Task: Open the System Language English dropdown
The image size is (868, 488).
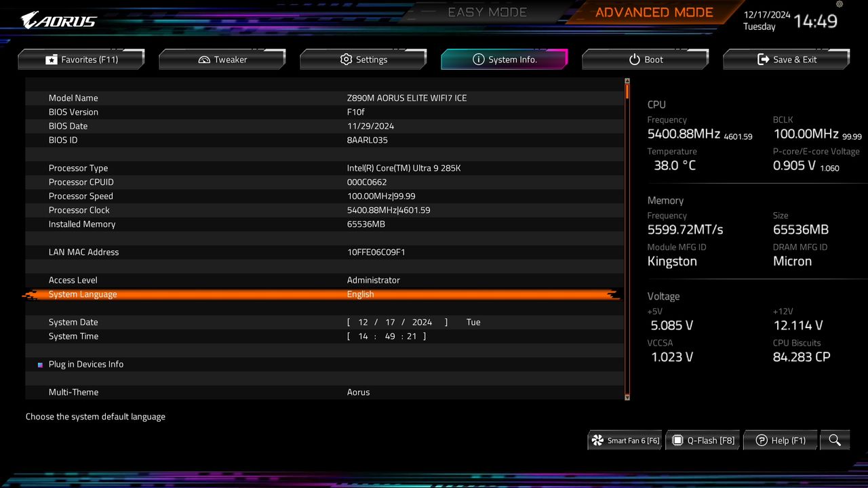Action: (360, 294)
